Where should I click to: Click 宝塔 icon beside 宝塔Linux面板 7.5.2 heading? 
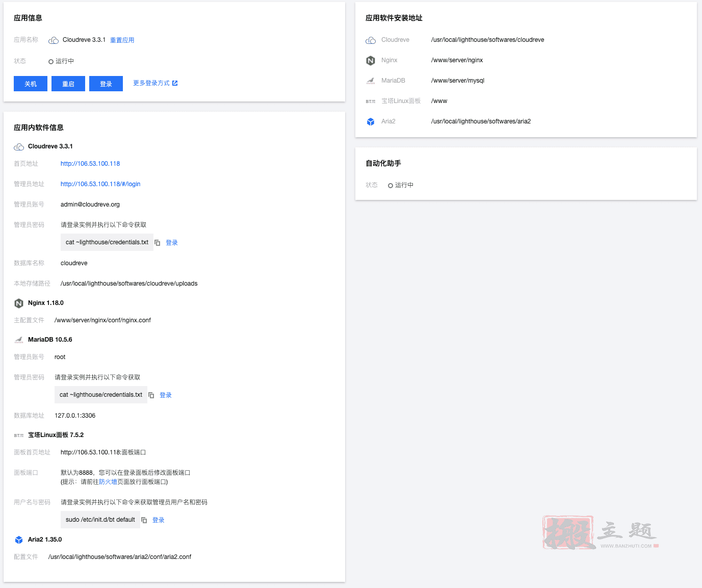click(x=19, y=436)
